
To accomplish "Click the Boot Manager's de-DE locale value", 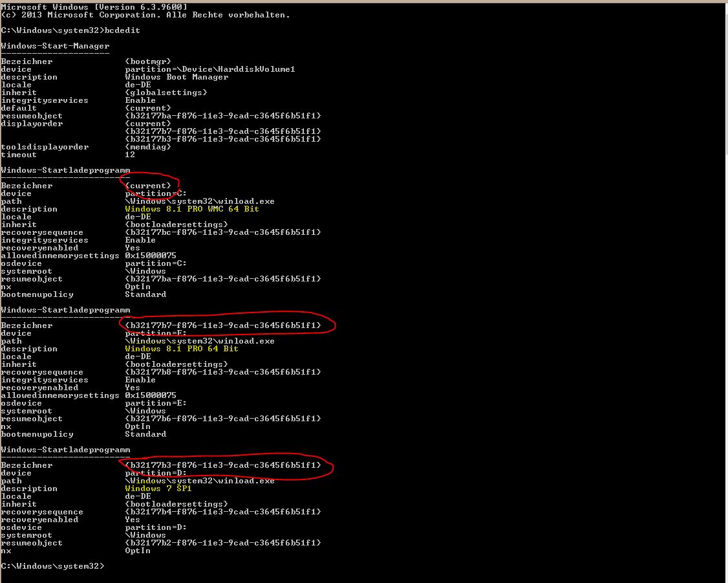I will pos(138,85).
